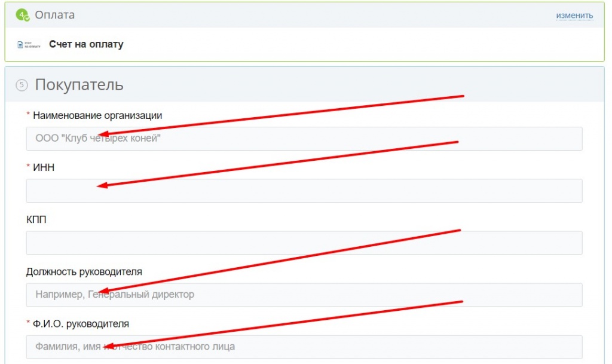Select the 'Счет на оплату' payment option text

(x=86, y=44)
